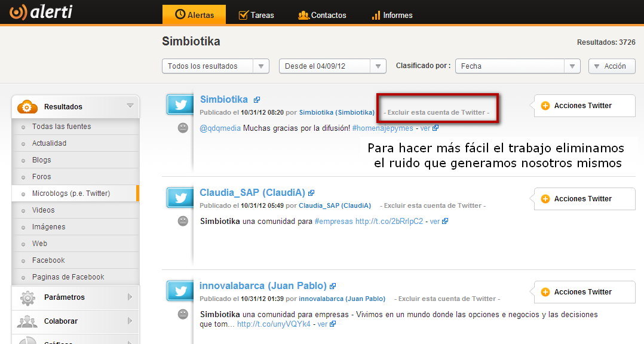
Task: Click the bar chart icon beside Informes
Action: [x=376, y=16]
